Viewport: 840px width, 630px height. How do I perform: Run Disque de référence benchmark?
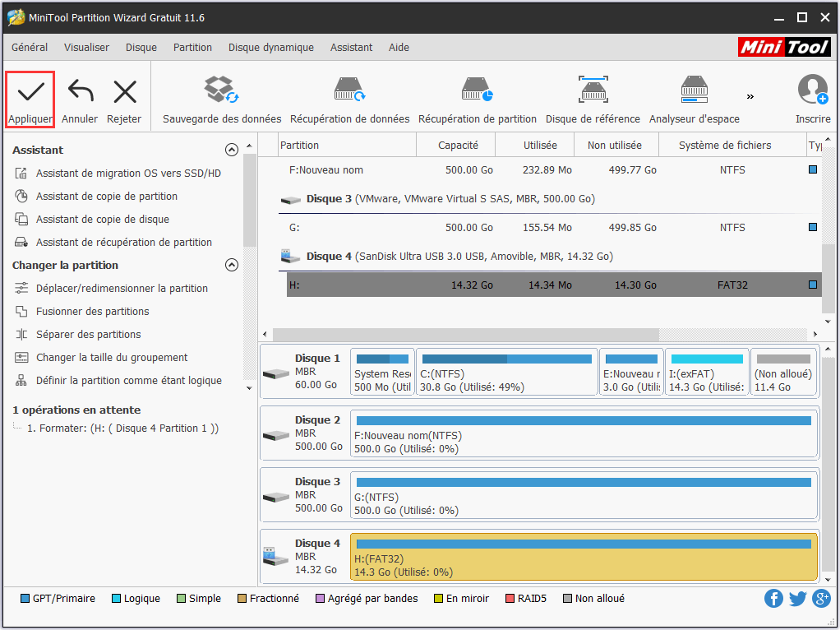pyautogui.click(x=592, y=90)
